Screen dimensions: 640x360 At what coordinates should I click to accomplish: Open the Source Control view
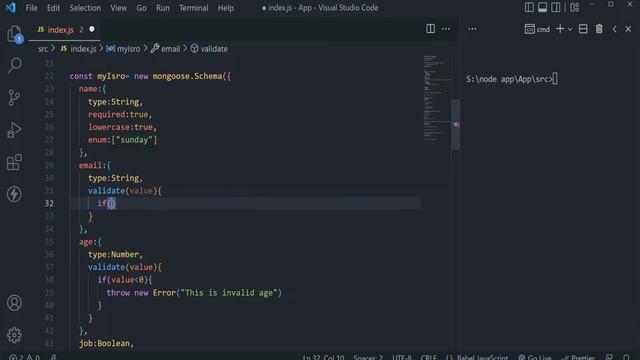point(14,98)
